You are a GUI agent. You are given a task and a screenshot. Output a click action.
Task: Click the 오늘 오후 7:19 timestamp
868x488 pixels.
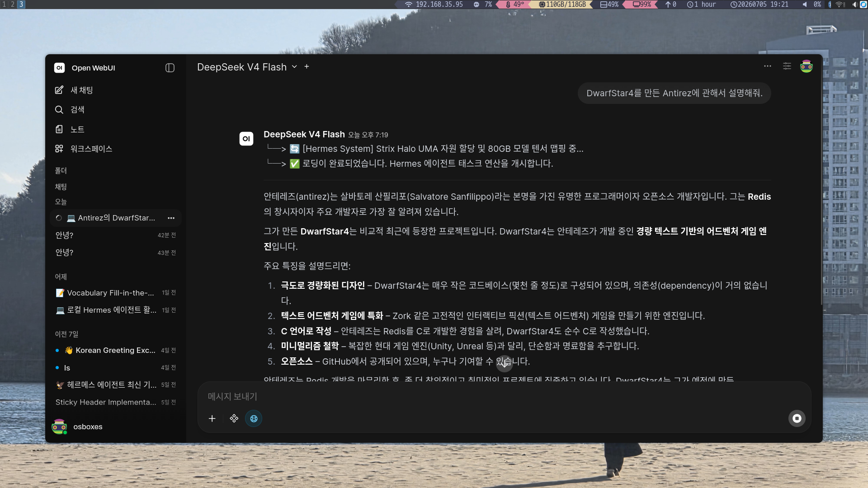point(368,135)
